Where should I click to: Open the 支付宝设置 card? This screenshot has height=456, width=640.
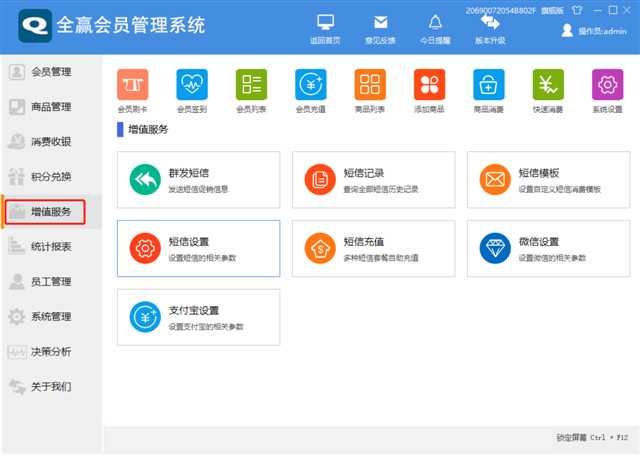coord(199,317)
